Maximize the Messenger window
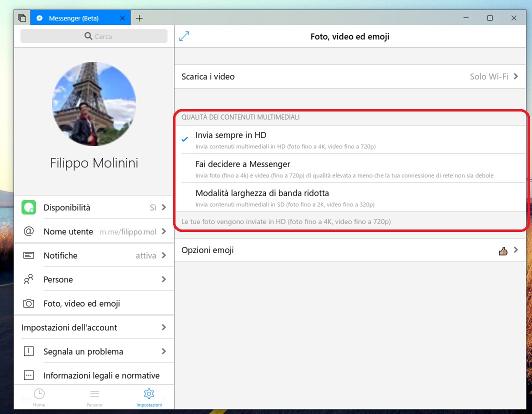 point(490,18)
